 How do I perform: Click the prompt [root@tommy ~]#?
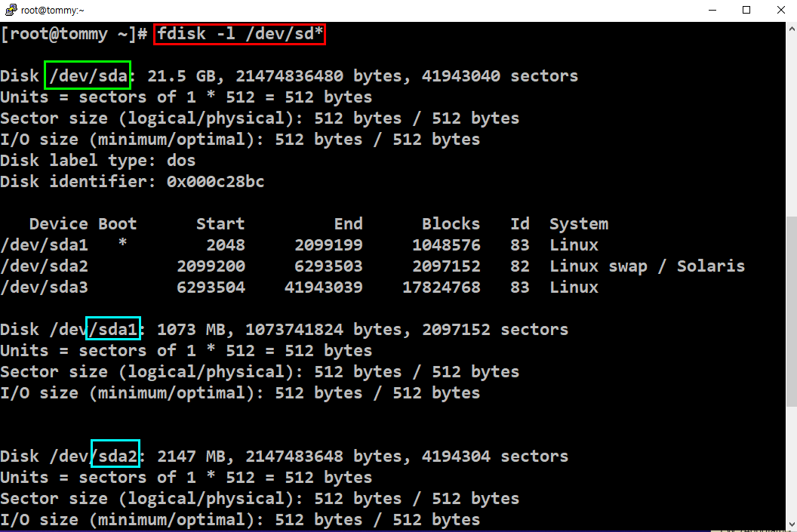point(74,34)
